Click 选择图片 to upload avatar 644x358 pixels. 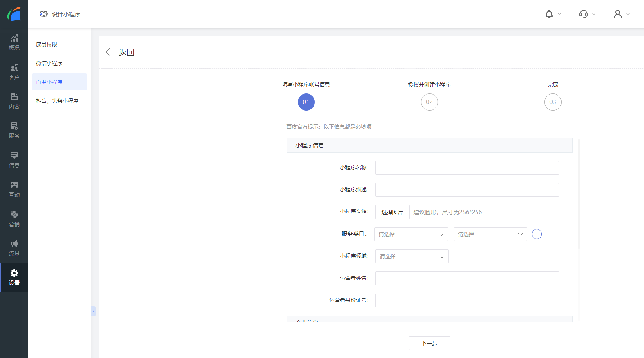(x=392, y=212)
